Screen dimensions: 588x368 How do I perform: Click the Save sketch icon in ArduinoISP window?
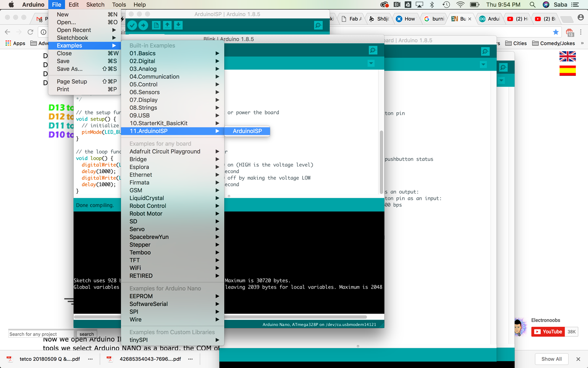click(178, 25)
